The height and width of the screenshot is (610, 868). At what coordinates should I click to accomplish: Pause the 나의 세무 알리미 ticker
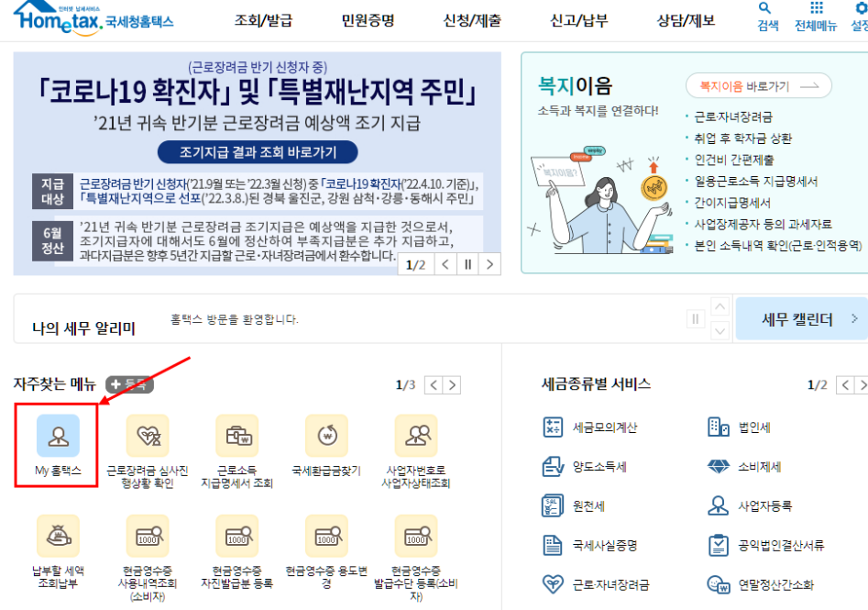pos(696,319)
